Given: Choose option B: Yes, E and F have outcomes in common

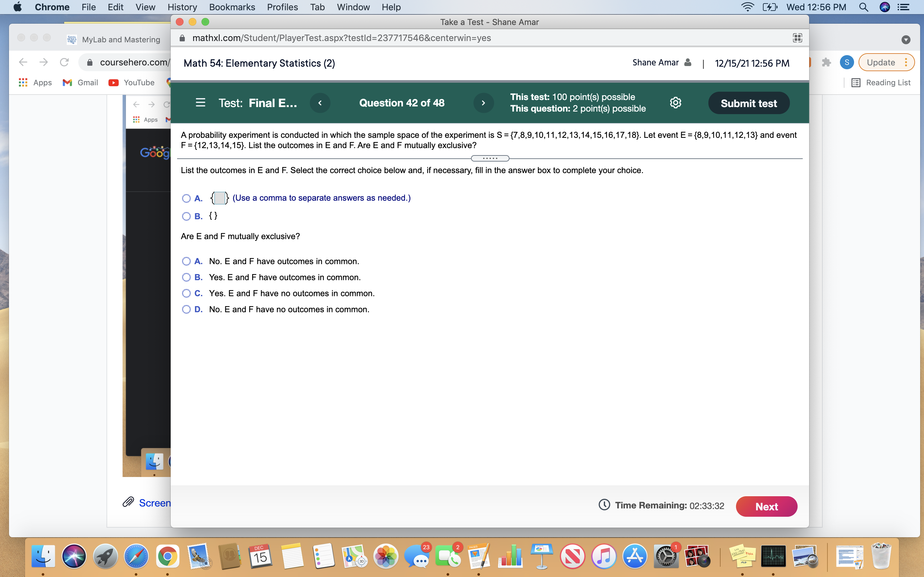Looking at the screenshot, I should coord(186,277).
